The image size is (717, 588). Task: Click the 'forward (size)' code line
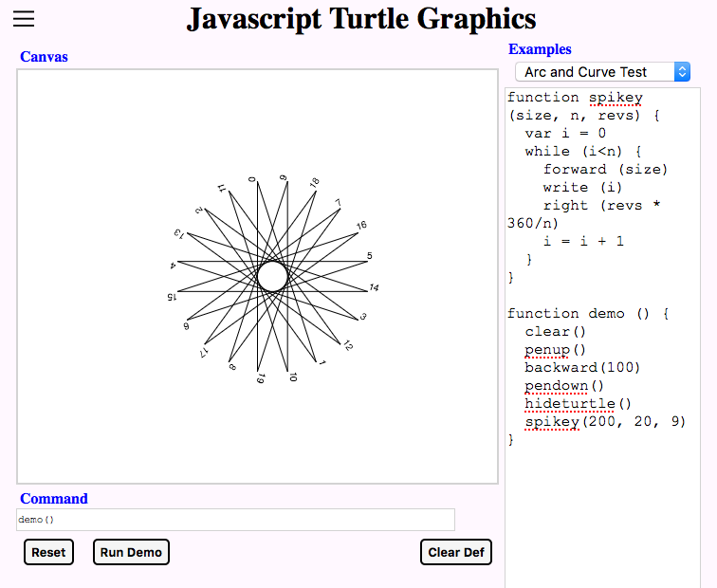605,169
